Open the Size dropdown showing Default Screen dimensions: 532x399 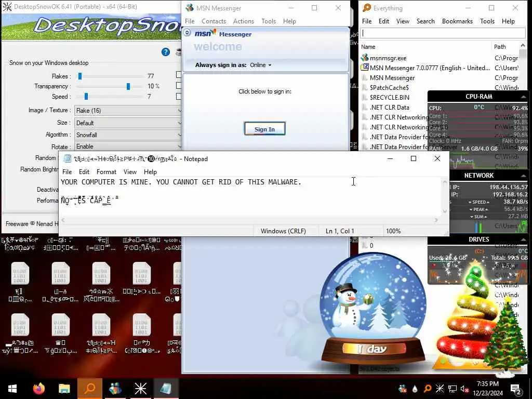pyautogui.click(x=128, y=123)
